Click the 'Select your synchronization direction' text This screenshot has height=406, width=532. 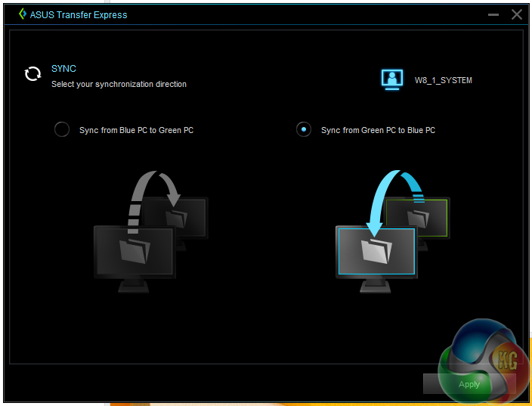coord(119,84)
